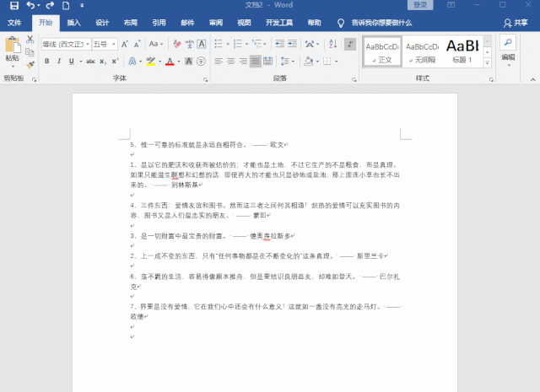540x392 pixels.
Task: Click the 共享 (Share) button
Action: (516, 23)
